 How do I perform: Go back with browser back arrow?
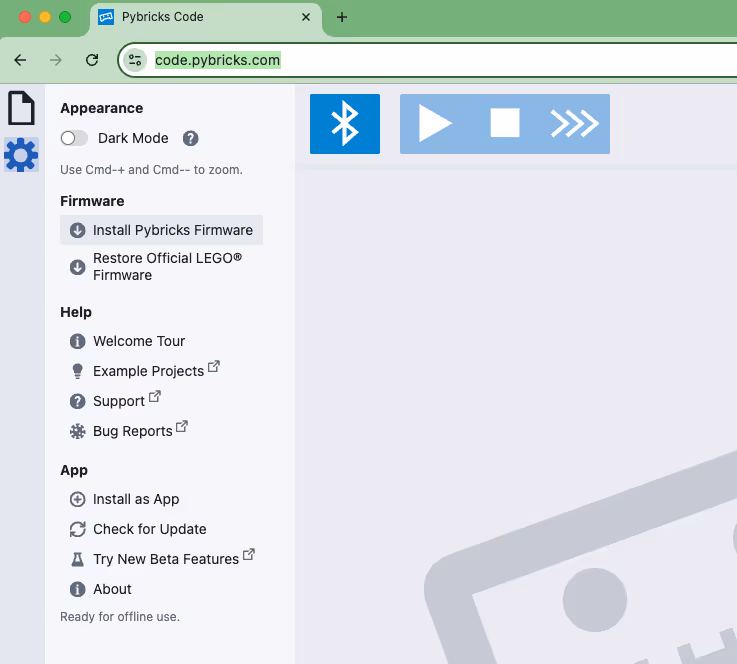pyautogui.click(x=20, y=60)
